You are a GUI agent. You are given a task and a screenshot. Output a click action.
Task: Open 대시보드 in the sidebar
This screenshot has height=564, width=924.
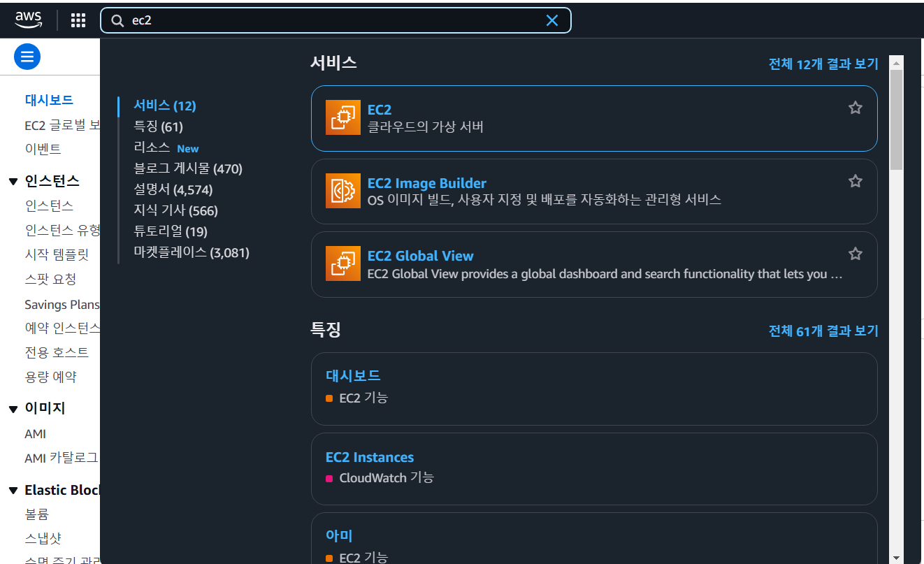click(49, 100)
